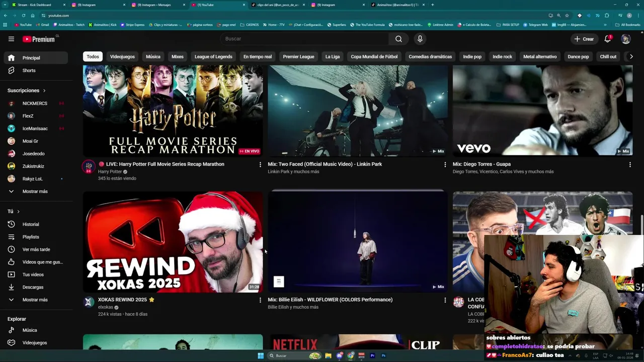Open Rakyz LoL channel subscription

click(x=35, y=179)
